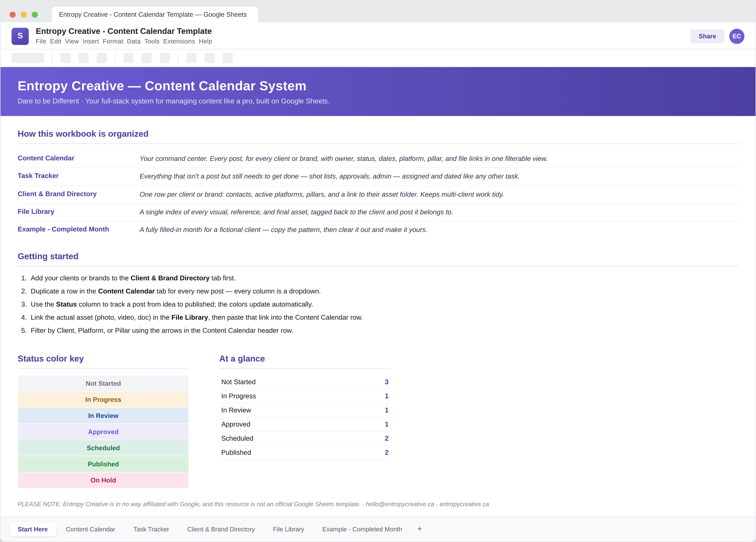756x542 pixels.
Task: Select the browser tab titled Entropy Creative - Content Calendar Template
Action: [155, 15]
